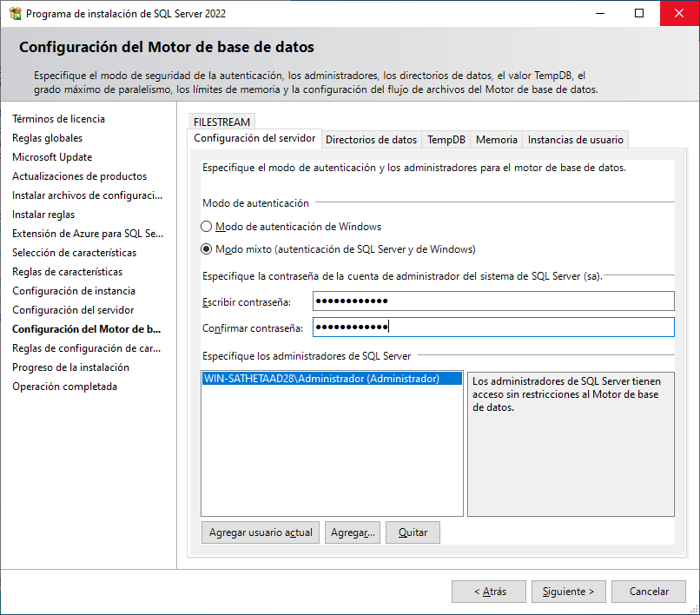The image size is (700, 615).
Task: Select Modo mixto authentication radio button
Action: 207,249
